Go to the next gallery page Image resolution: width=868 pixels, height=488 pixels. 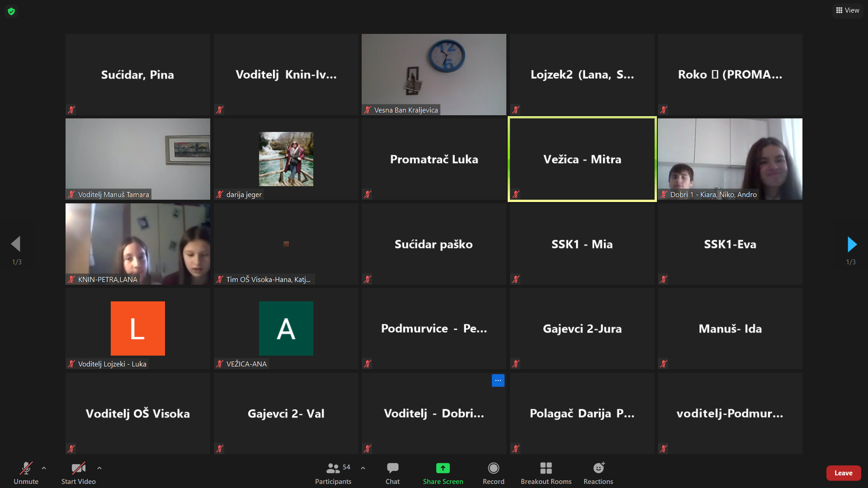click(852, 244)
